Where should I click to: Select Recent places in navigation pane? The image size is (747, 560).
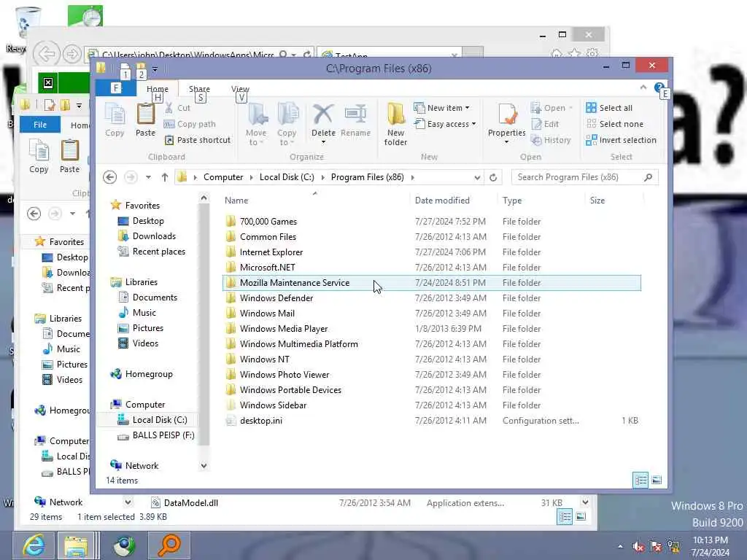[152, 252]
